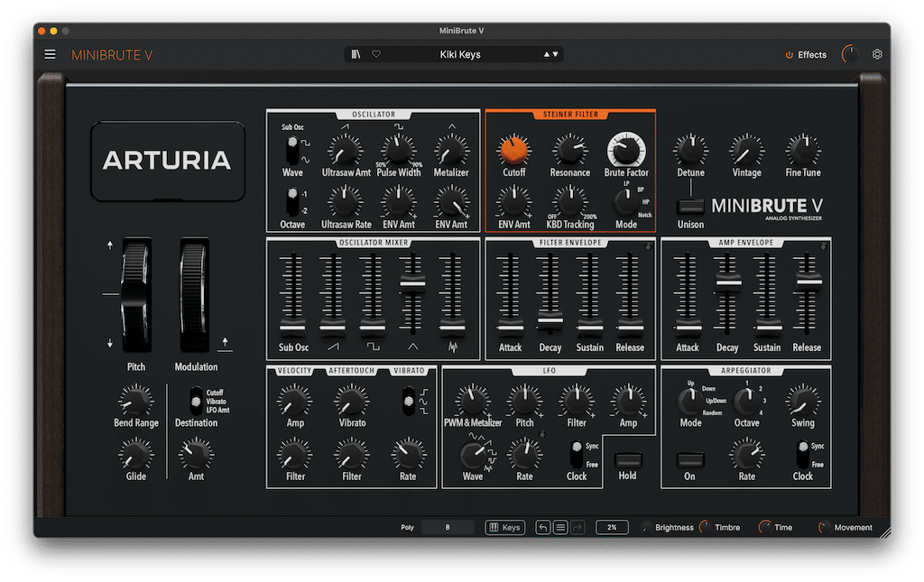
Task: Click the redo arrow in the bottom bar
Action: pos(577,527)
